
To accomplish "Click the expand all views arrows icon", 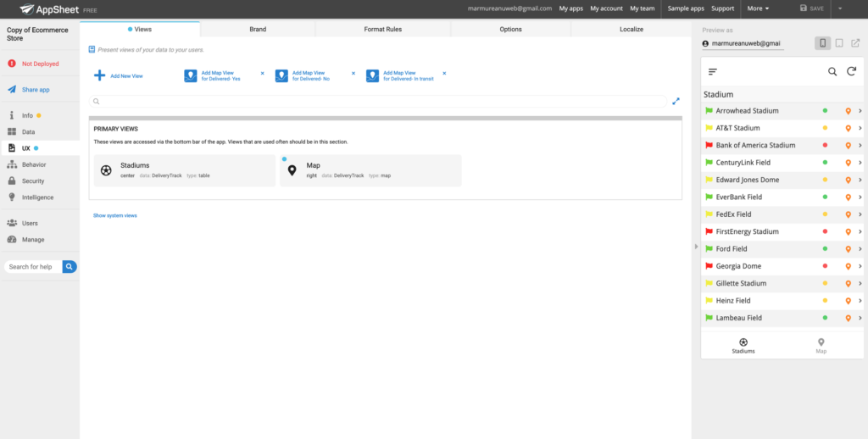I will coord(676,102).
